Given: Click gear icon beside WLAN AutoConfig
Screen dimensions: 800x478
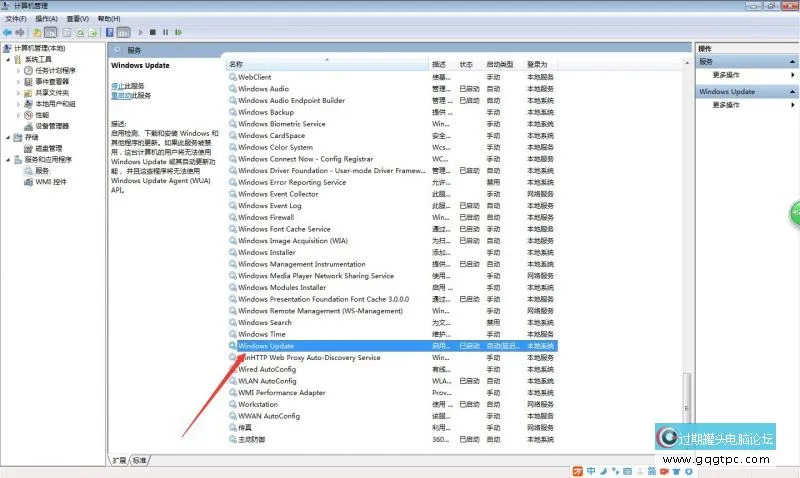Looking at the screenshot, I should 233,381.
